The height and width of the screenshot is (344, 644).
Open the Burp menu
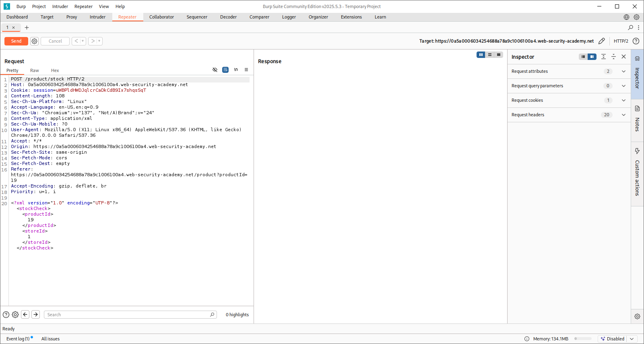click(x=21, y=6)
